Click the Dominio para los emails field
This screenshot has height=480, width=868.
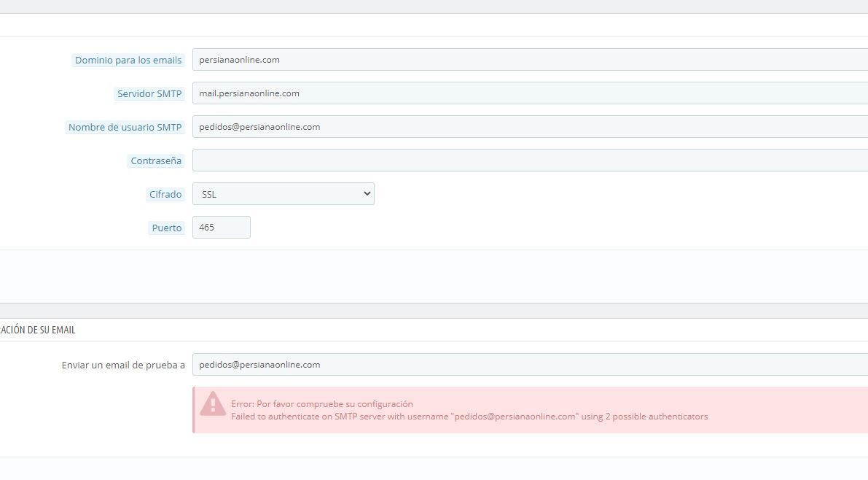530,60
